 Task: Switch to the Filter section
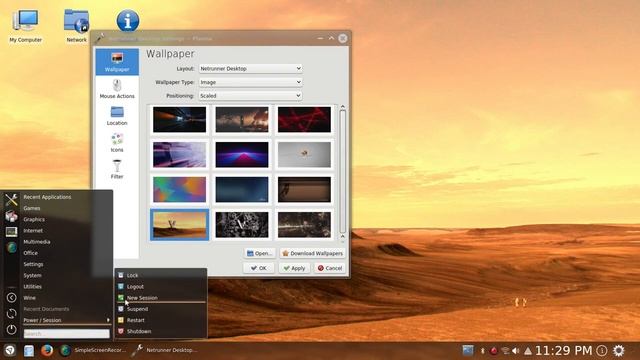pos(117,169)
